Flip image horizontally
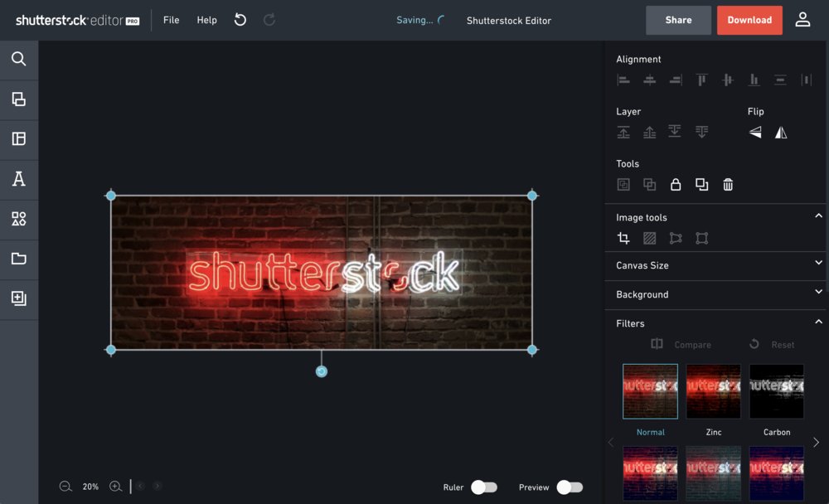Image resolution: width=829 pixels, height=504 pixels. coord(781,132)
